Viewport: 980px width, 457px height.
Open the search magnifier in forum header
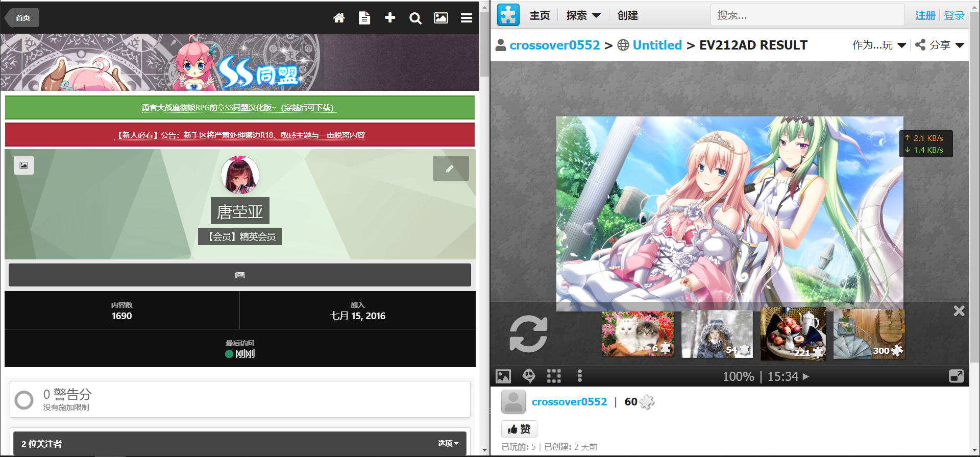tap(415, 18)
